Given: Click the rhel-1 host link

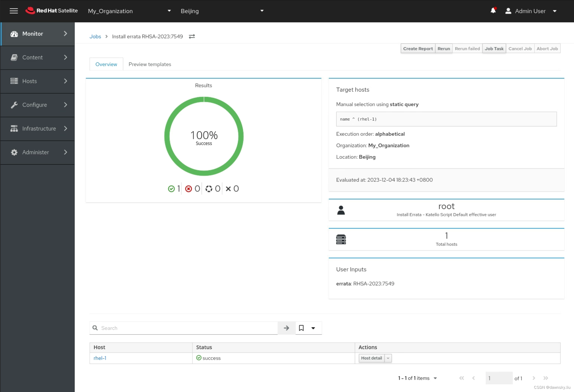Looking at the screenshot, I should tap(100, 358).
